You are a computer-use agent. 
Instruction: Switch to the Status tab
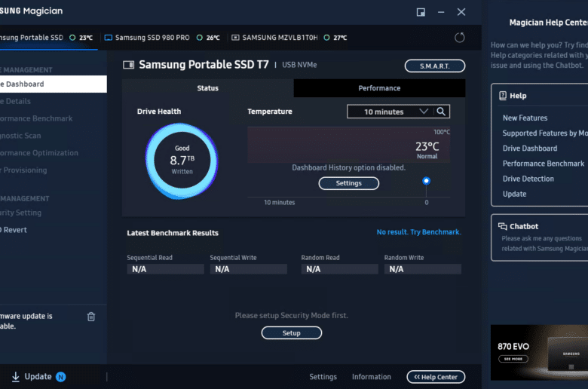coord(208,88)
